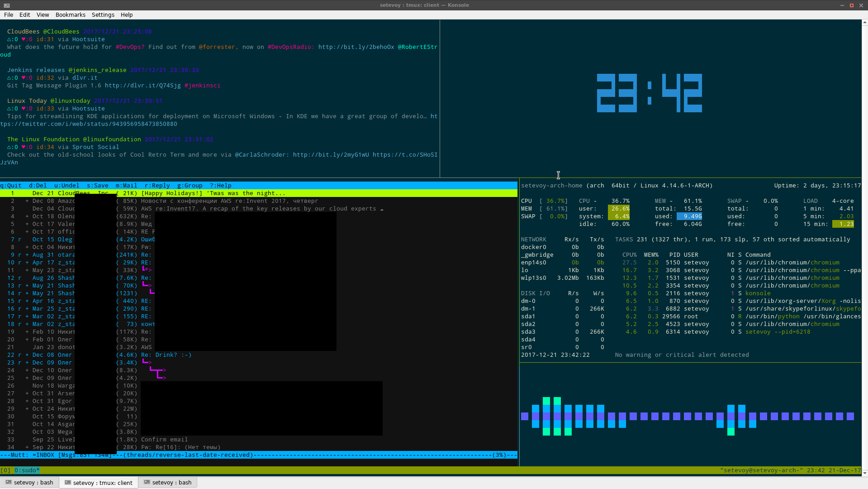Click the Xorg process row PID 870
The height and width of the screenshot is (489, 868).
[x=741, y=301]
